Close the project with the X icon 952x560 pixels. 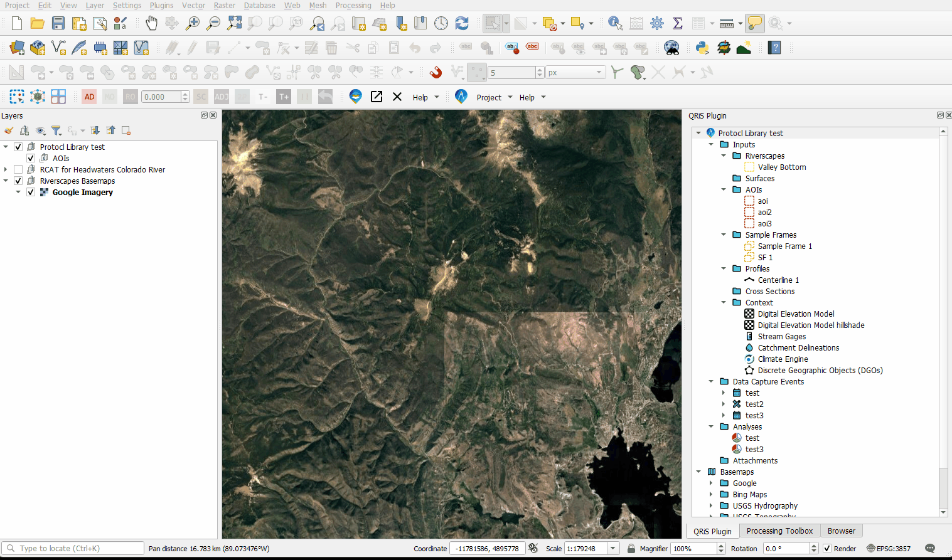coord(397,97)
